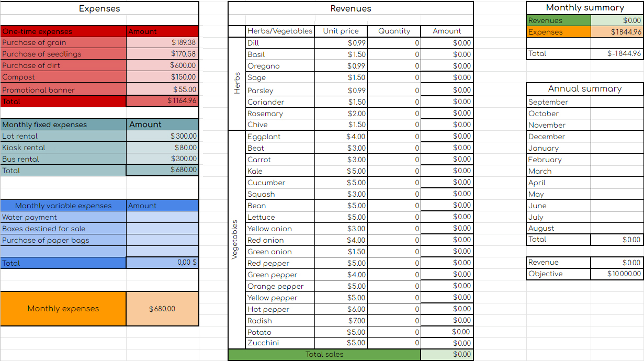The height and width of the screenshot is (361, 644).
Task: Click the Revenues header above the produce table
Action: point(351,8)
